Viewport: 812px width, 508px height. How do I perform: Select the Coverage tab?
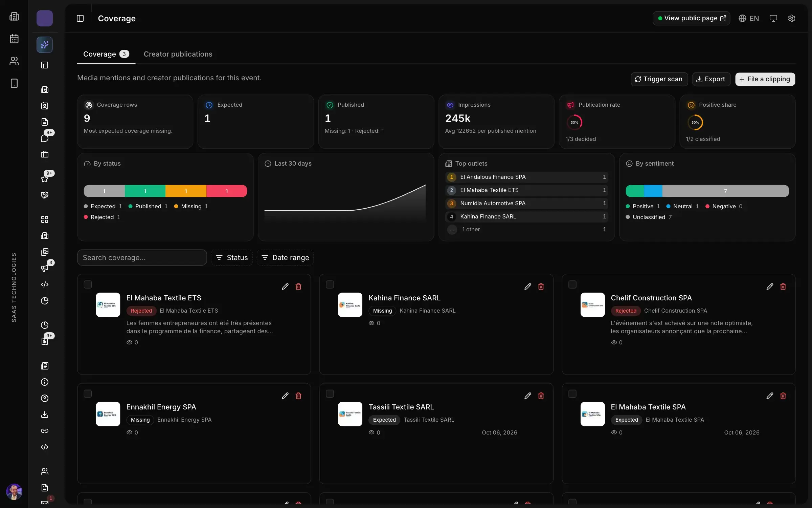coord(106,54)
